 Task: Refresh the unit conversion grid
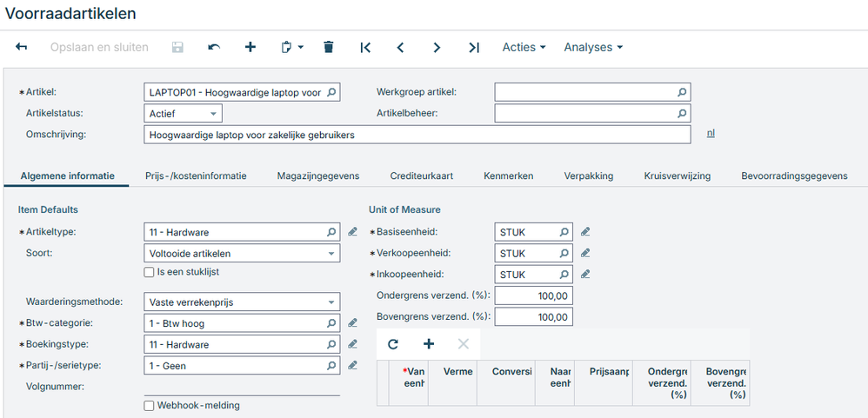point(393,344)
